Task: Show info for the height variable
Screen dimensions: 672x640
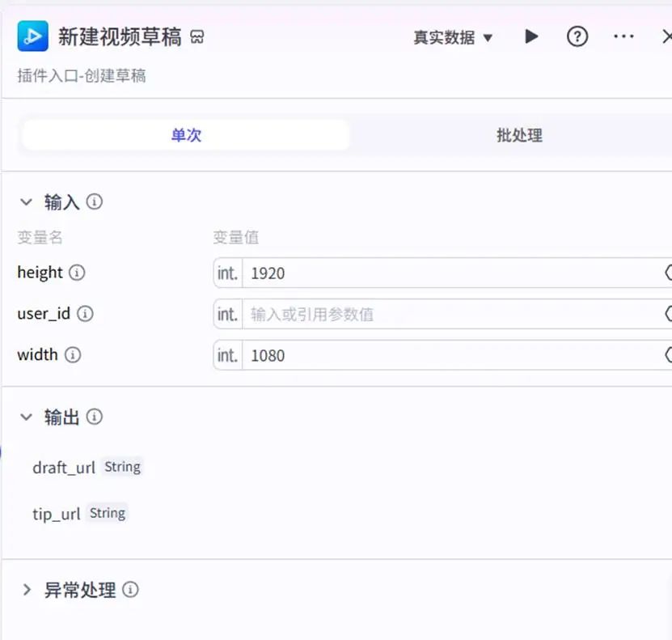Action: pyautogui.click(x=77, y=272)
